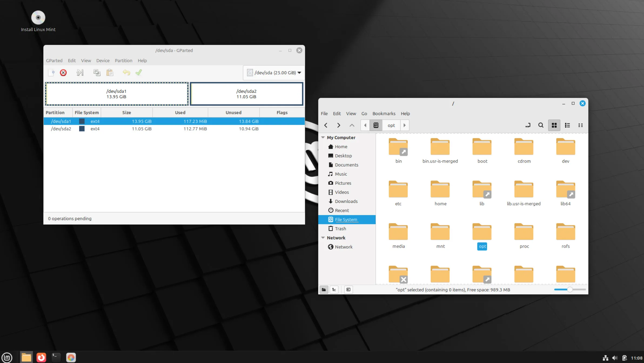
Task: Collapse the My Computer section
Action: pyautogui.click(x=323, y=137)
